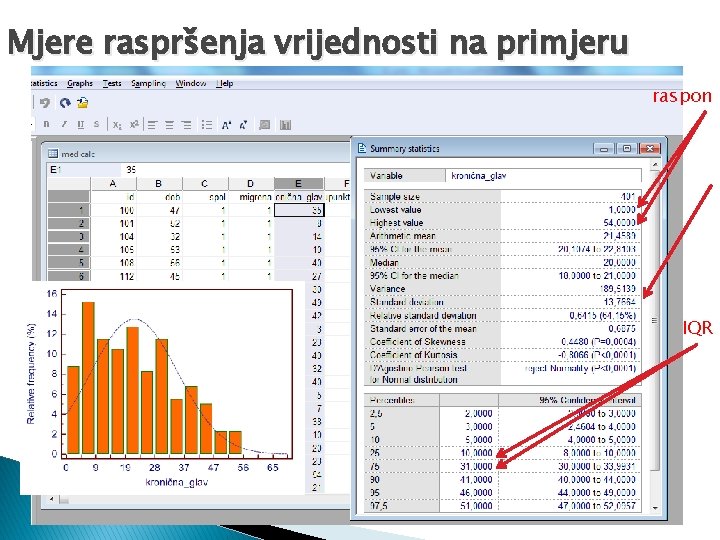The width and height of the screenshot is (720, 540).
Task: Select column C header
Action: (x=205, y=184)
